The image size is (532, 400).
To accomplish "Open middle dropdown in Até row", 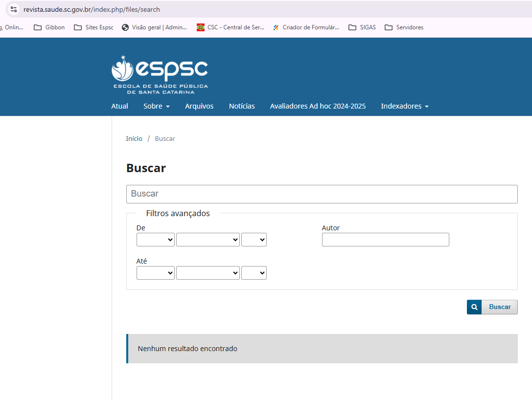I will pos(208,273).
